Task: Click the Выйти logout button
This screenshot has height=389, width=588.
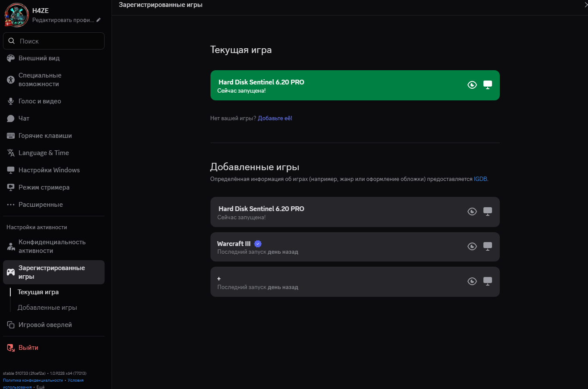Action: 28,348
